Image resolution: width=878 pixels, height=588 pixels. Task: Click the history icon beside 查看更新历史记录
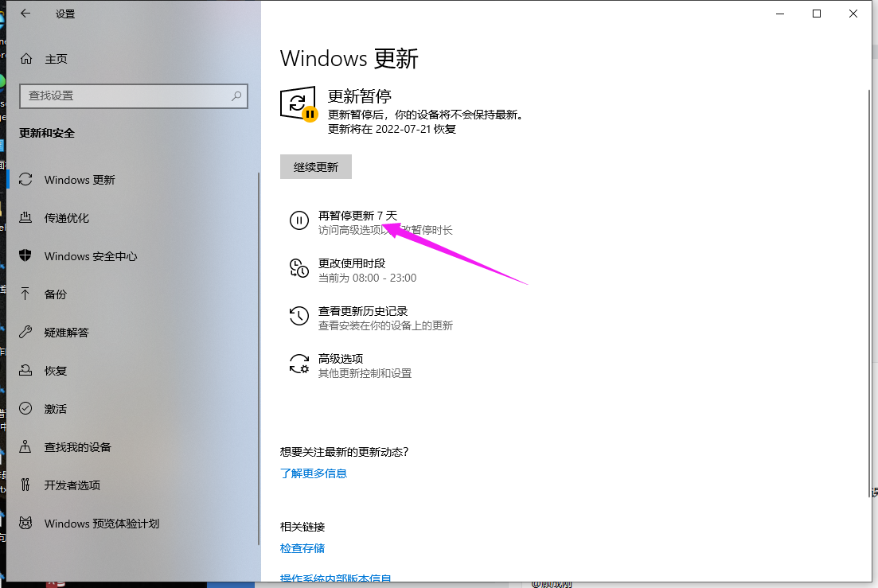(299, 316)
